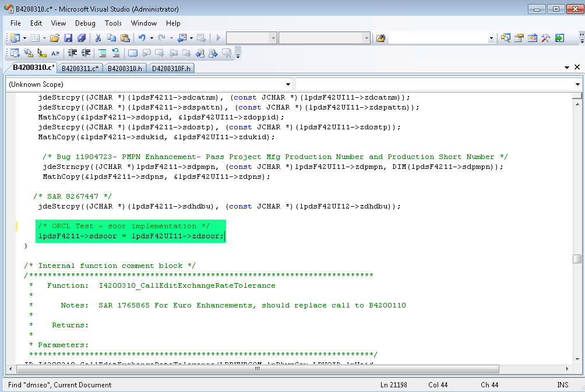Screen dimensions: 585x392
Task: Click the 'INS' status bar indicator
Action: click(563, 385)
